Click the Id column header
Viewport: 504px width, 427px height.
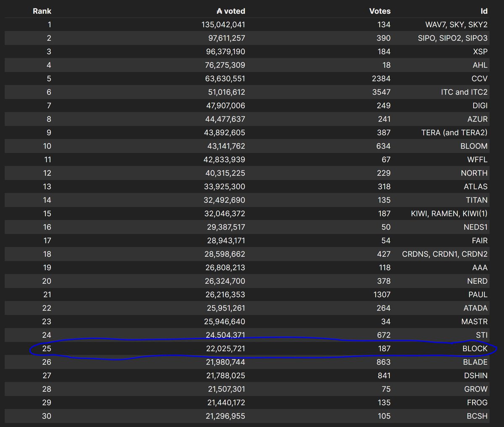point(484,11)
